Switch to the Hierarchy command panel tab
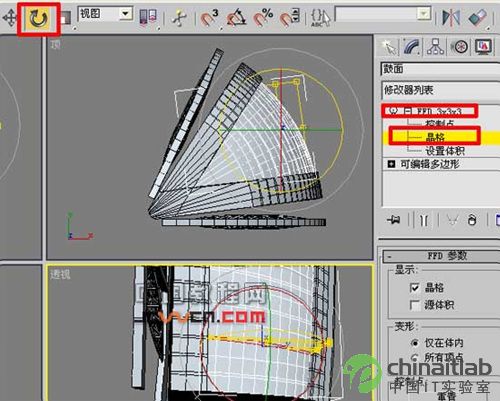 435,47
